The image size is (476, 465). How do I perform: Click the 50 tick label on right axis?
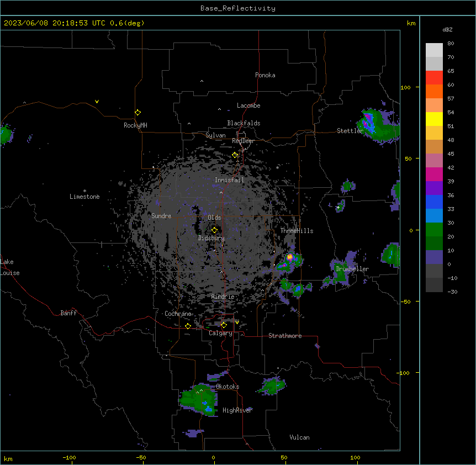[x=408, y=158]
